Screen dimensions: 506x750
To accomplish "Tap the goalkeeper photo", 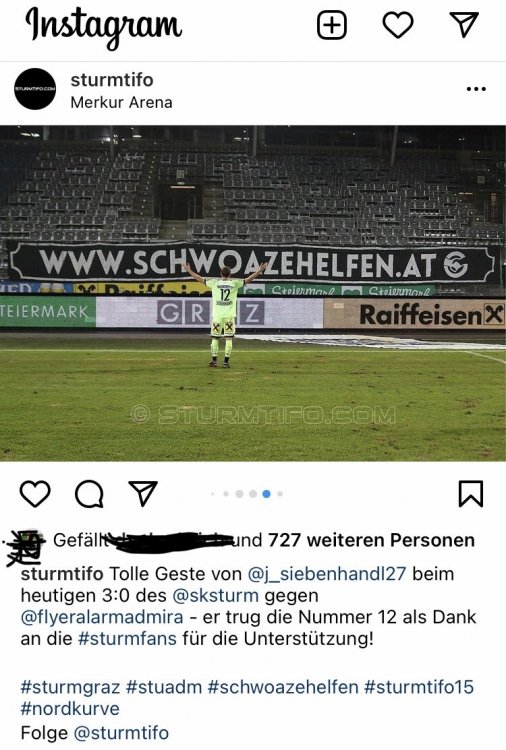I will click(x=253, y=293).
